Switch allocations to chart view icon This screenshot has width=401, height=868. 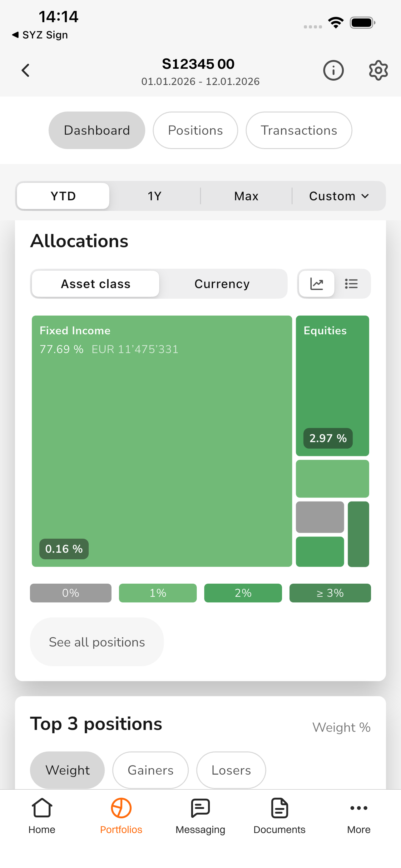[316, 284]
